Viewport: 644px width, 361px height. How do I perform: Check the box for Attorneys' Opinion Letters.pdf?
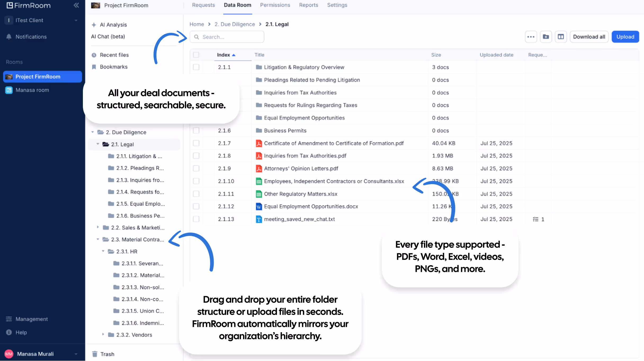[196, 168]
